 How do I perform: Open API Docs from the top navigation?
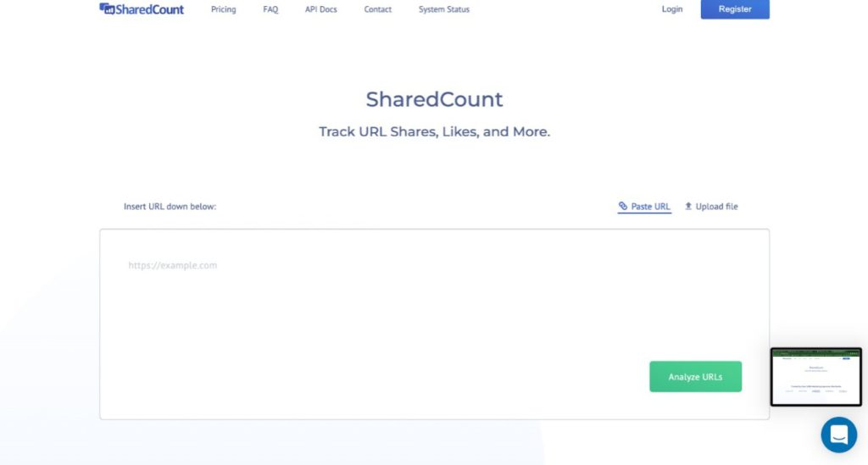pyautogui.click(x=321, y=9)
